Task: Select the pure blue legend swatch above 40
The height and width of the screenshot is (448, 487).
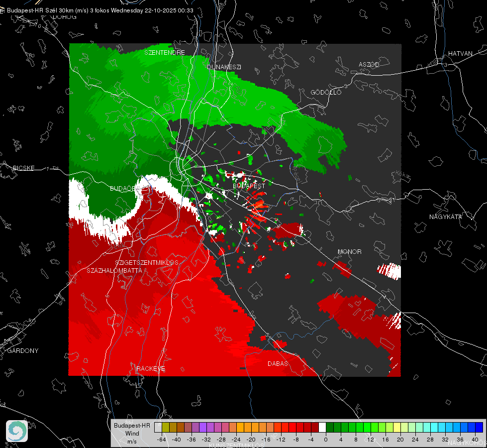Action: pyautogui.click(x=479, y=427)
